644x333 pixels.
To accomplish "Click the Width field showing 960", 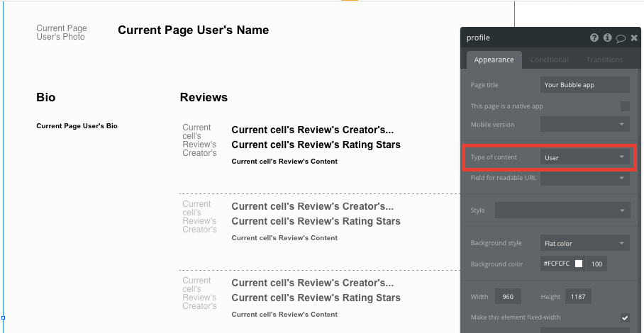I will pos(508,296).
